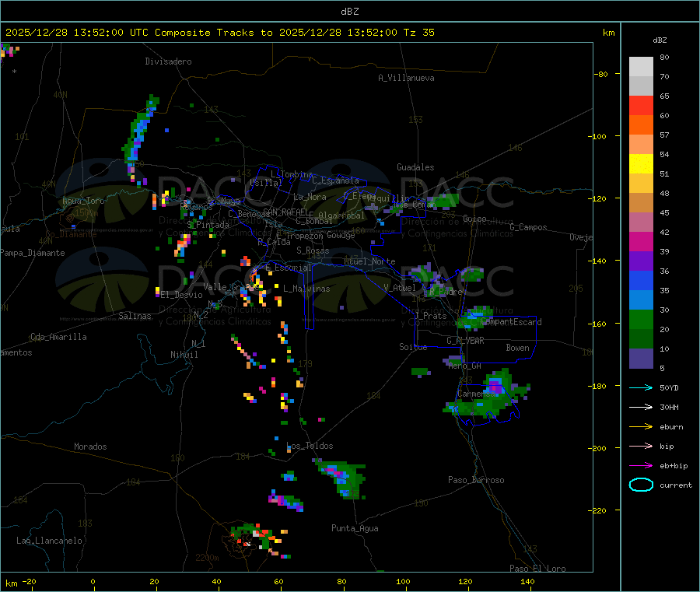
Task: Click the pink bip arrow legend icon
Action: (641, 446)
